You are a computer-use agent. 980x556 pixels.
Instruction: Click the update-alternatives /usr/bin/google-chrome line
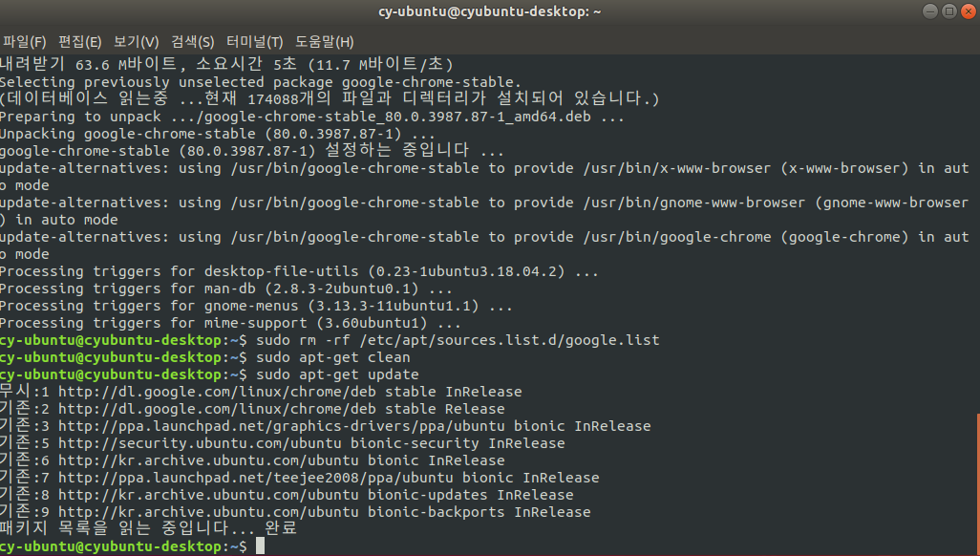484,246
